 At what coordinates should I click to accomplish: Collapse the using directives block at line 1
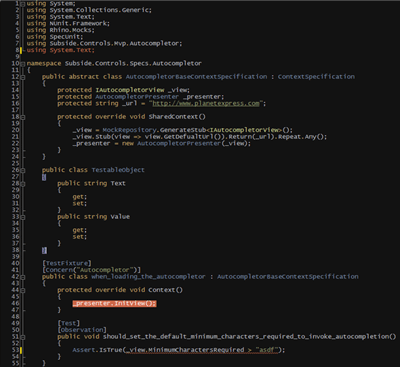coord(23,4)
